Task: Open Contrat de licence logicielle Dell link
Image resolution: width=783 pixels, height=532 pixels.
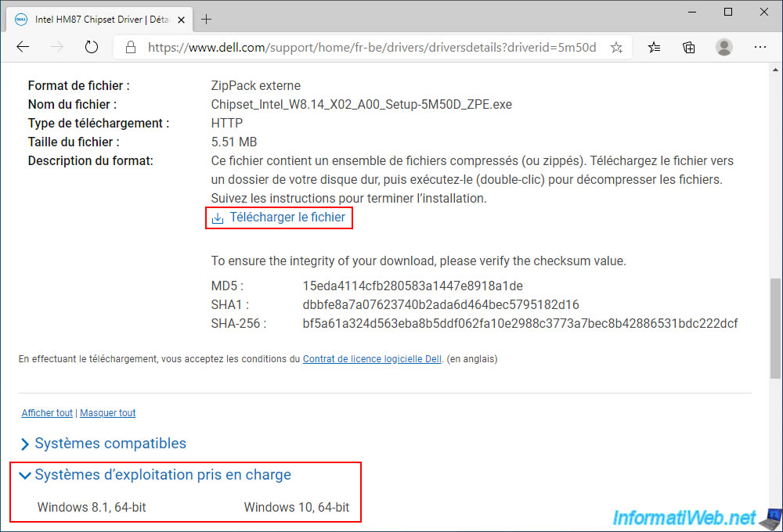Action: 372,360
